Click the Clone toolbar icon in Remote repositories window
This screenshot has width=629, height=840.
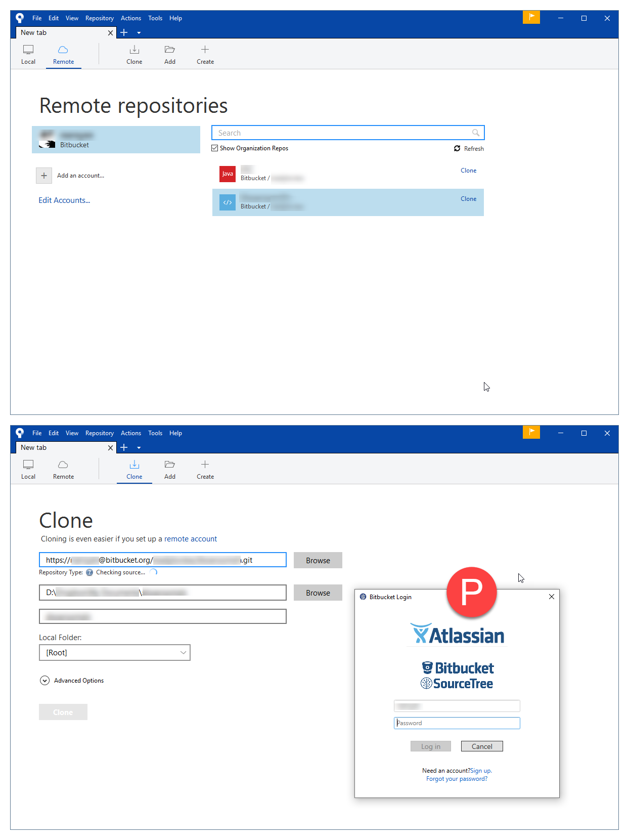[x=134, y=50]
